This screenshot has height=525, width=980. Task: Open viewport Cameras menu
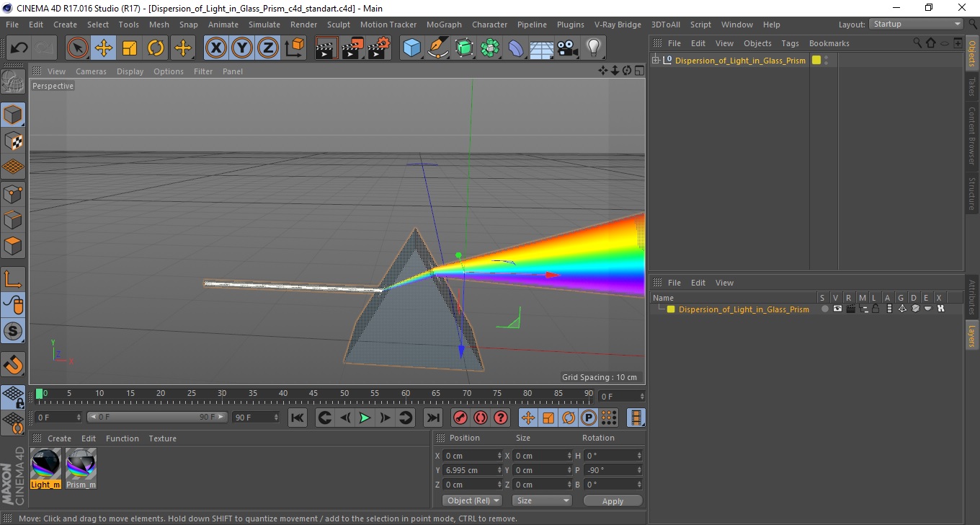91,71
